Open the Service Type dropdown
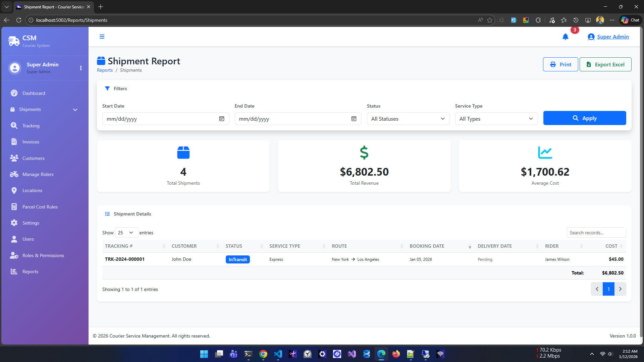 click(496, 118)
